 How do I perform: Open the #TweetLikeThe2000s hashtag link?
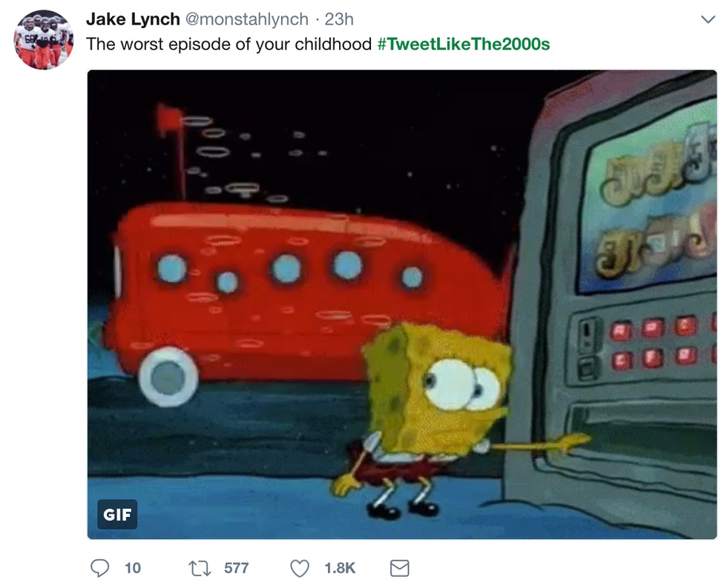pyautogui.click(x=463, y=44)
